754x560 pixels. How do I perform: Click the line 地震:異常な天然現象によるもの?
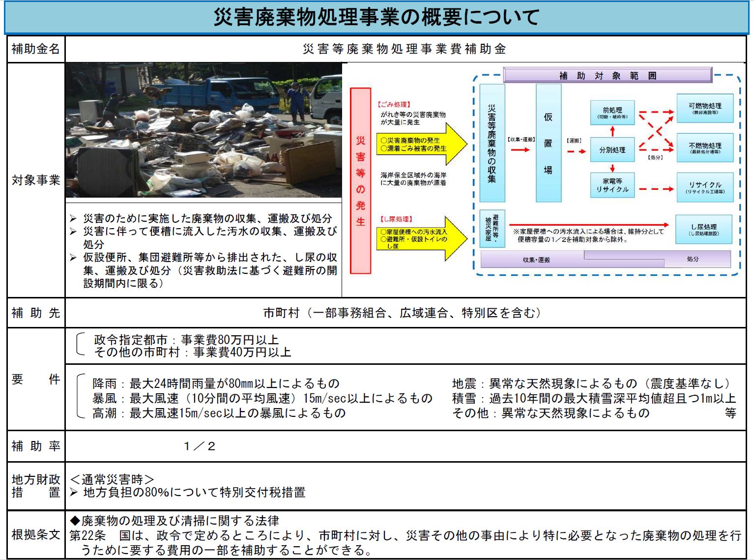[593, 383]
